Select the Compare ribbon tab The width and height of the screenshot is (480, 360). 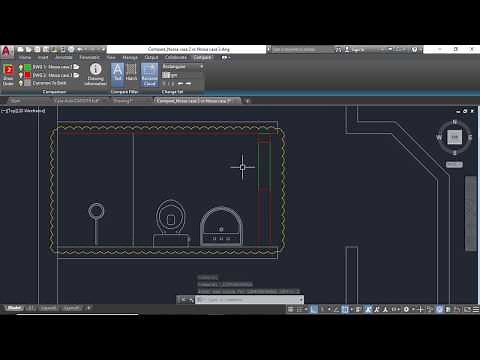click(202, 57)
